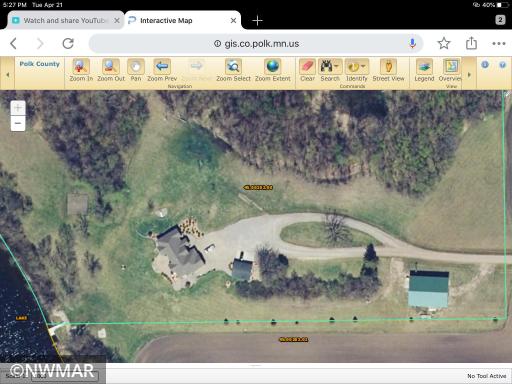This screenshot has height=384, width=512.
Task: Click lower parcel number label on map
Action: pos(293,340)
